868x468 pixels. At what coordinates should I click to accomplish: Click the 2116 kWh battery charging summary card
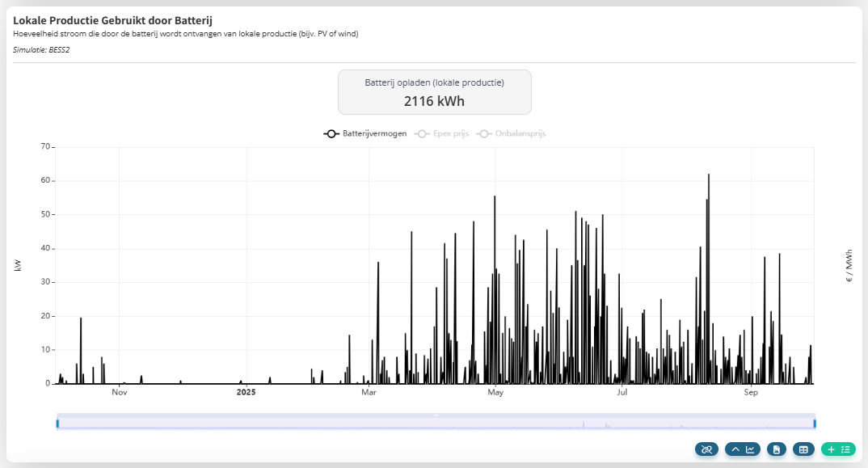pos(434,92)
